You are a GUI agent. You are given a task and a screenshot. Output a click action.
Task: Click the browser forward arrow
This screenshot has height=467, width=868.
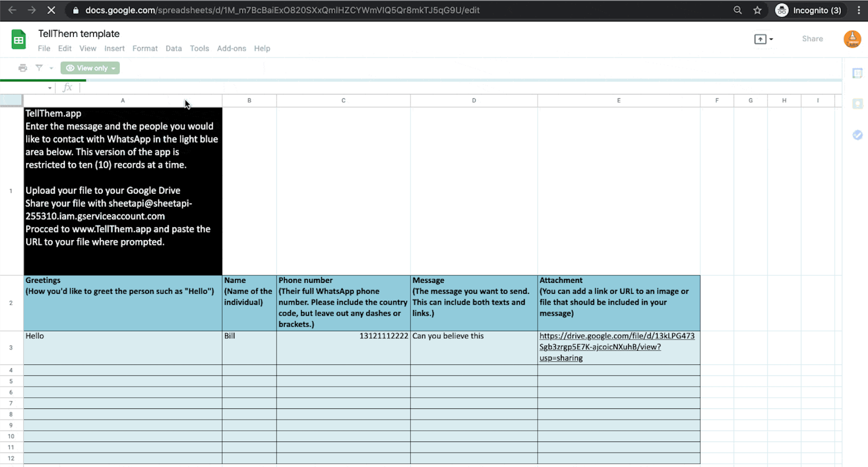click(31, 10)
